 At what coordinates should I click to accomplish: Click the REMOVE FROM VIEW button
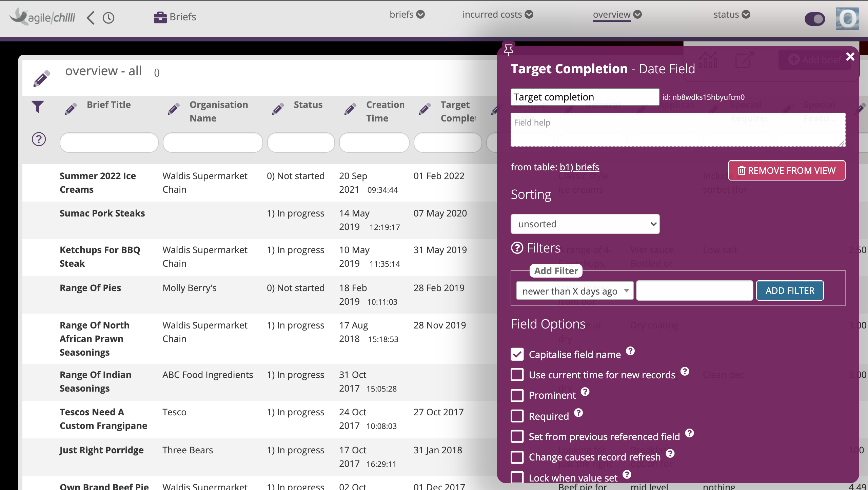(x=787, y=170)
